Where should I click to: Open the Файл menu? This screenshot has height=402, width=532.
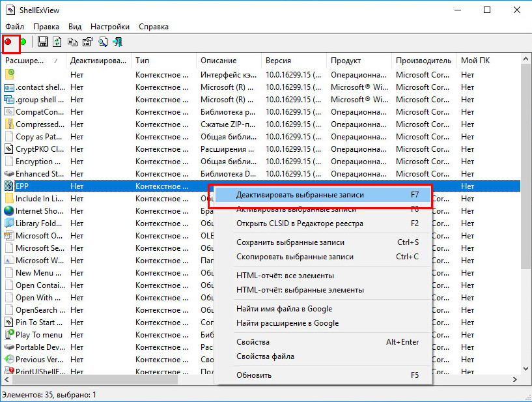(14, 27)
